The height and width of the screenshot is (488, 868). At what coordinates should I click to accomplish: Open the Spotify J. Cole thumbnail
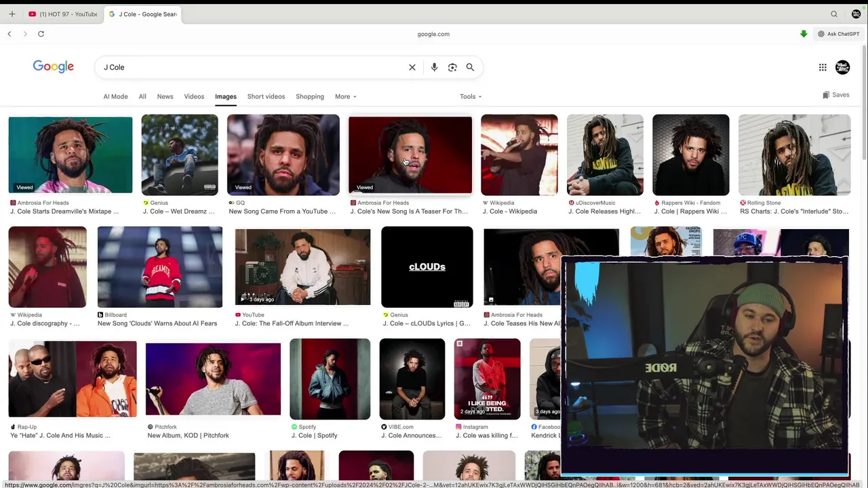point(330,379)
